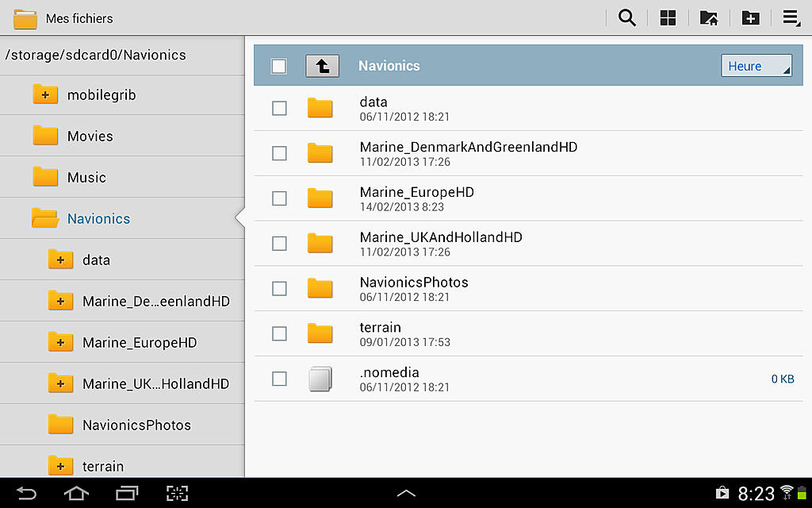Tap Android back navigation button

coord(26,493)
